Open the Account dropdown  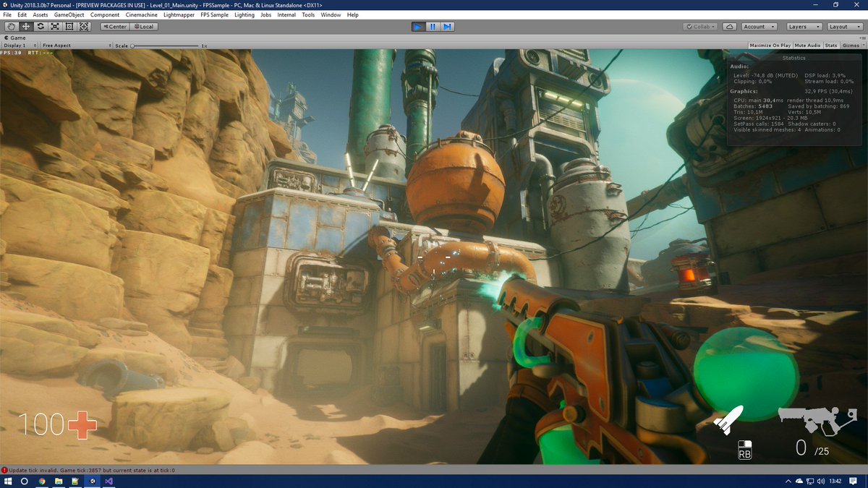coord(759,27)
